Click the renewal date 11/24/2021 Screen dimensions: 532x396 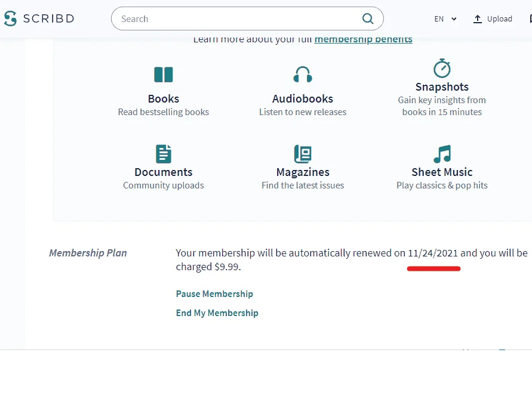[x=433, y=253]
